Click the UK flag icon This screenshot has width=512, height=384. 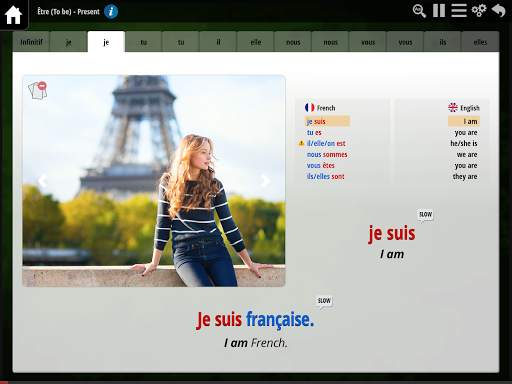click(453, 108)
